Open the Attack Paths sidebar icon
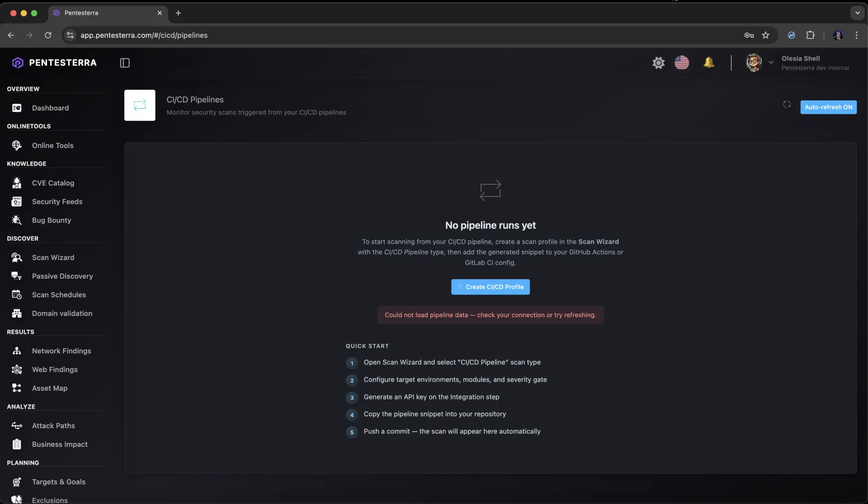The image size is (868, 504). 17,426
